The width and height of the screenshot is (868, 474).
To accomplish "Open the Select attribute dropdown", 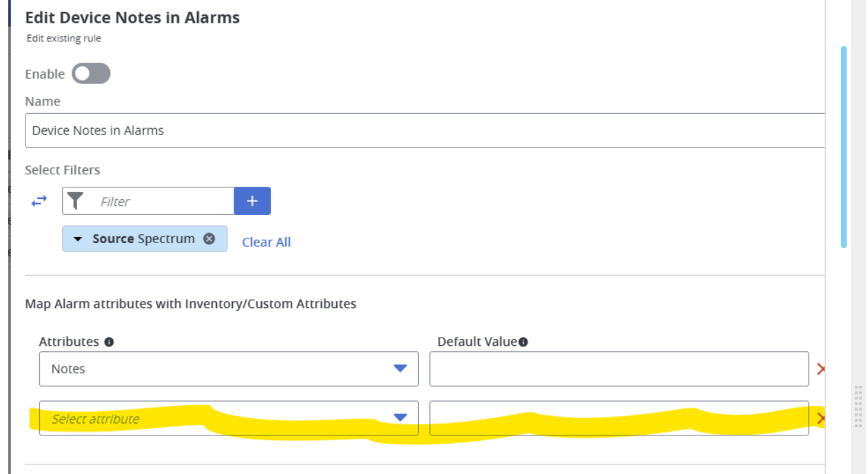I will click(229, 418).
